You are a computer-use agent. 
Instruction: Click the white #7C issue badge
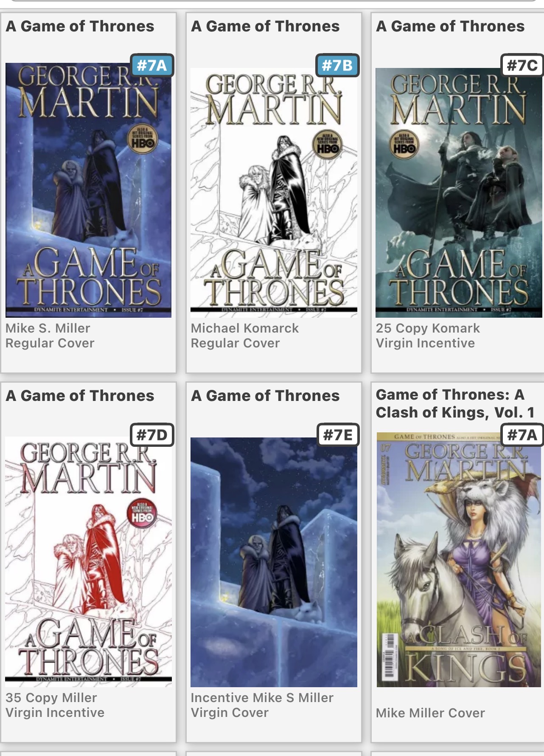(x=522, y=65)
